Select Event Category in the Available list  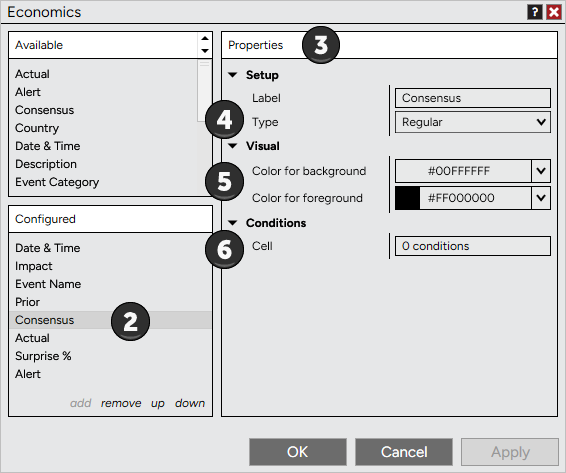click(x=57, y=182)
